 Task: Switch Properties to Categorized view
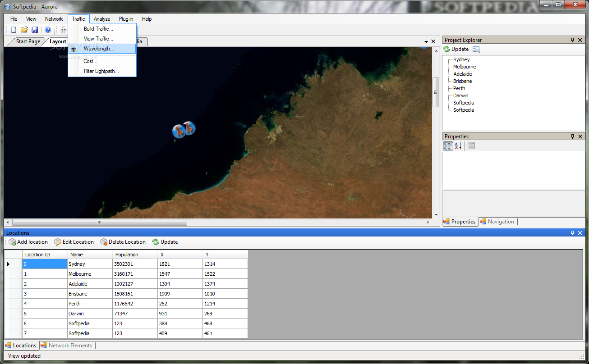pos(448,146)
